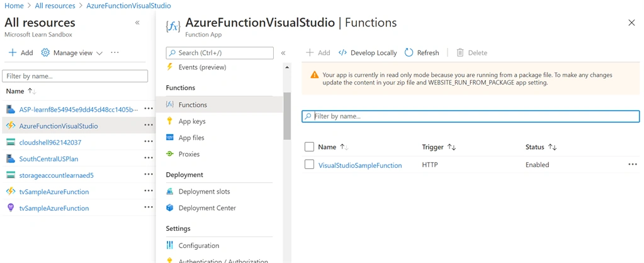Viewport: 644px width, 263px height.
Task: Open Configuration under Settings
Action: click(x=199, y=246)
